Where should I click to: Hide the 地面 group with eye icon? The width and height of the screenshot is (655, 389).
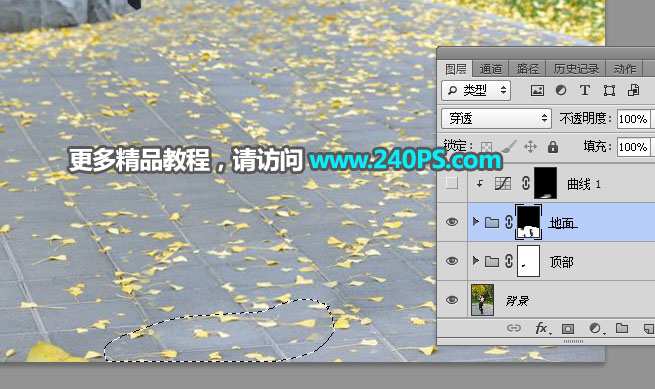pos(452,222)
